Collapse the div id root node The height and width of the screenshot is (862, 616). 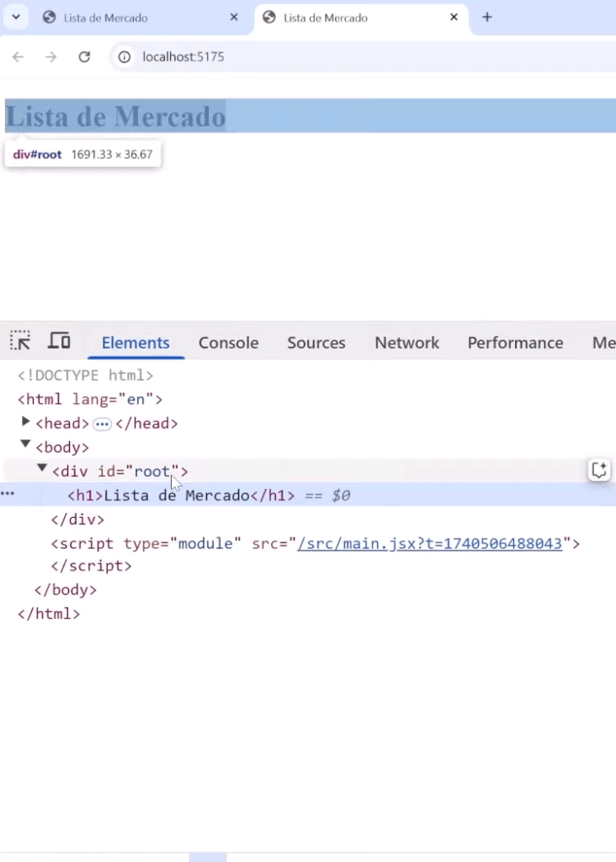(x=42, y=468)
